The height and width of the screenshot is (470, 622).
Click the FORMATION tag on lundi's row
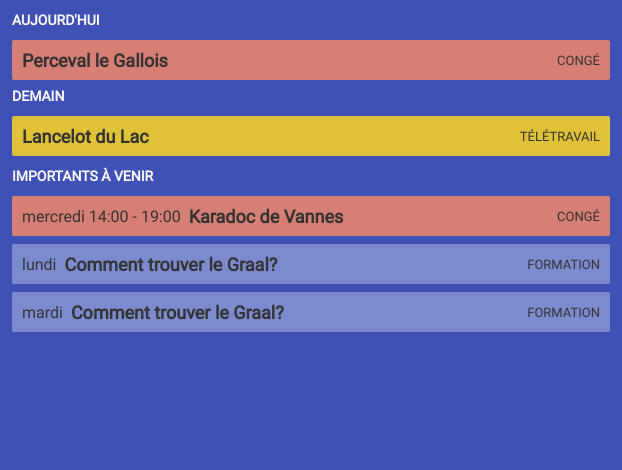(x=563, y=265)
